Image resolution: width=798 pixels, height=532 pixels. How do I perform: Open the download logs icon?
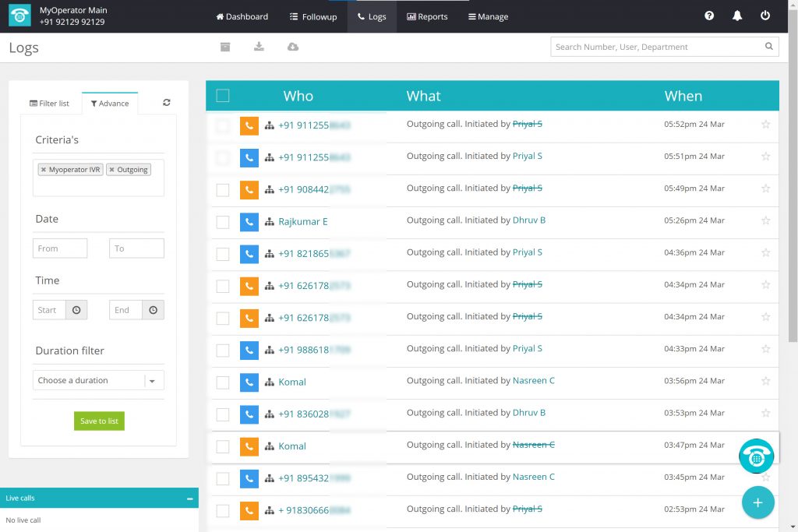(x=260, y=47)
